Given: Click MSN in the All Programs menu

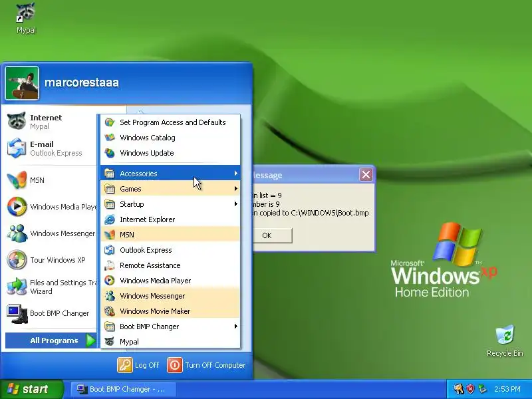Looking at the screenshot, I should click(170, 235).
